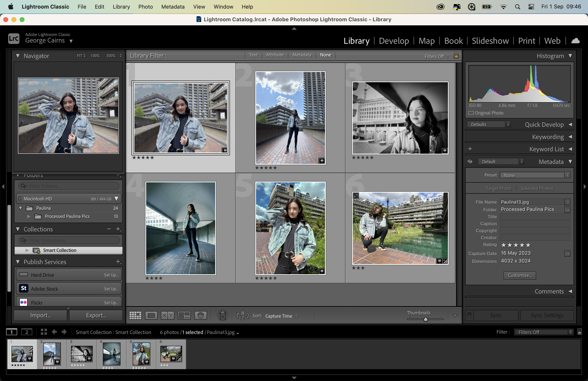The width and height of the screenshot is (588, 381).
Task: Show main window button 1 in filmstrip
Action: (12, 332)
